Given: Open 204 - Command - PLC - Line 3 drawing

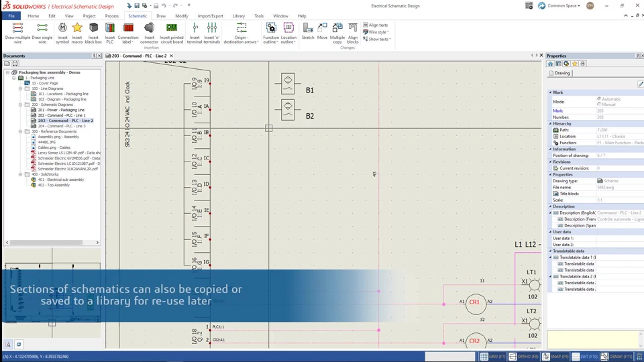Looking at the screenshot, I should [x=62, y=126].
